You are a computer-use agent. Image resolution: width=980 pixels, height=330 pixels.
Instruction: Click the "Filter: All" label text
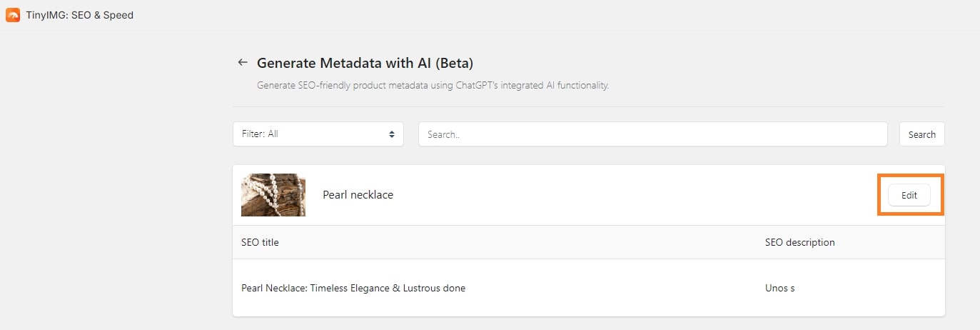(x=260, y=134)
